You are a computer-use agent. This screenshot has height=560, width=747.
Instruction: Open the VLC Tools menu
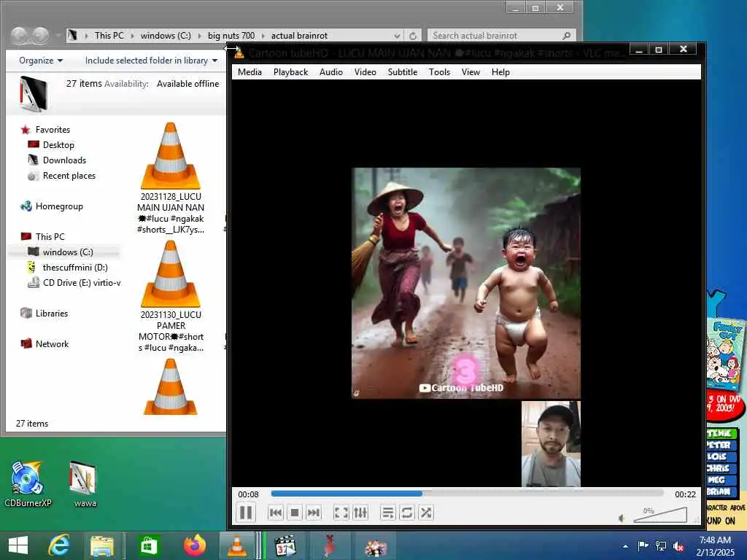coord(439,72)
